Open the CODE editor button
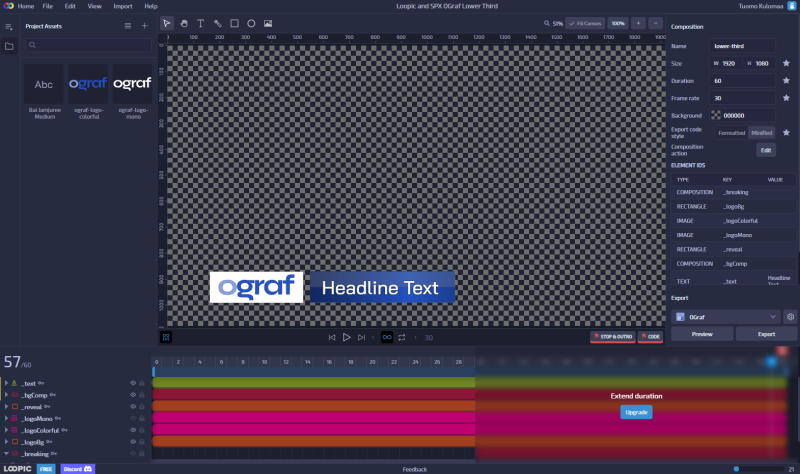Screen dimensions: 800x474 [x=651, y=337]
